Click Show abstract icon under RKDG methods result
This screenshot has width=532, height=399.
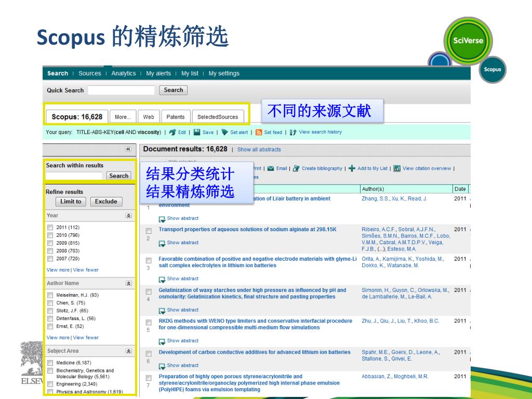pyautogui.click(x=162, y=341)
